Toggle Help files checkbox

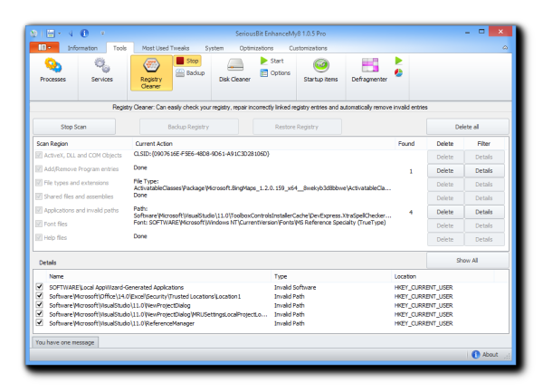(39, 237)
